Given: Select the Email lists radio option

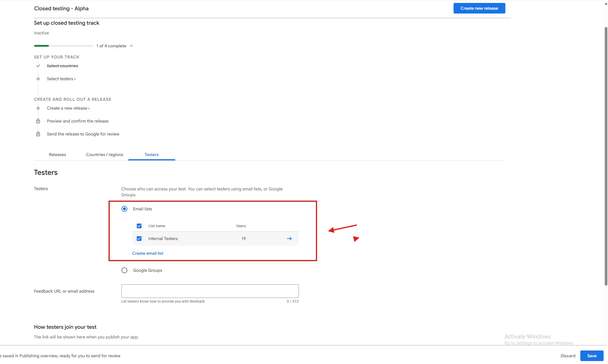Looking at the screenshot, I should pos(124,209).
